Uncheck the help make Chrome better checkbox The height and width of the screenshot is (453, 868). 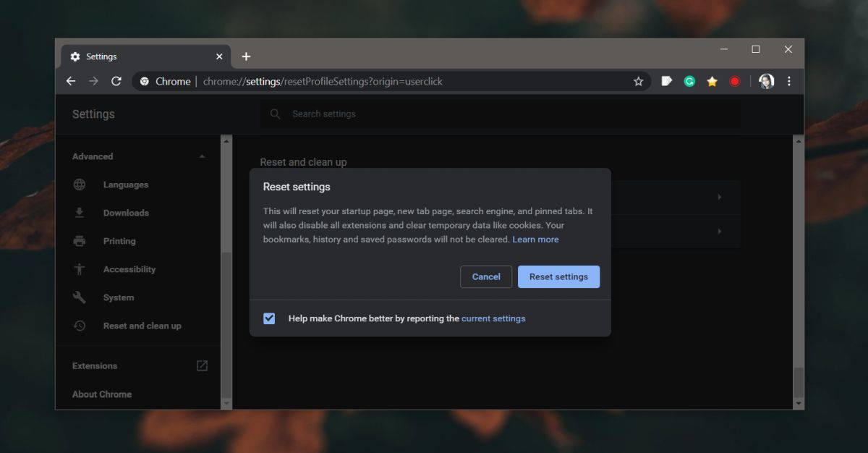pyautogui.click(x=269, y=318)
